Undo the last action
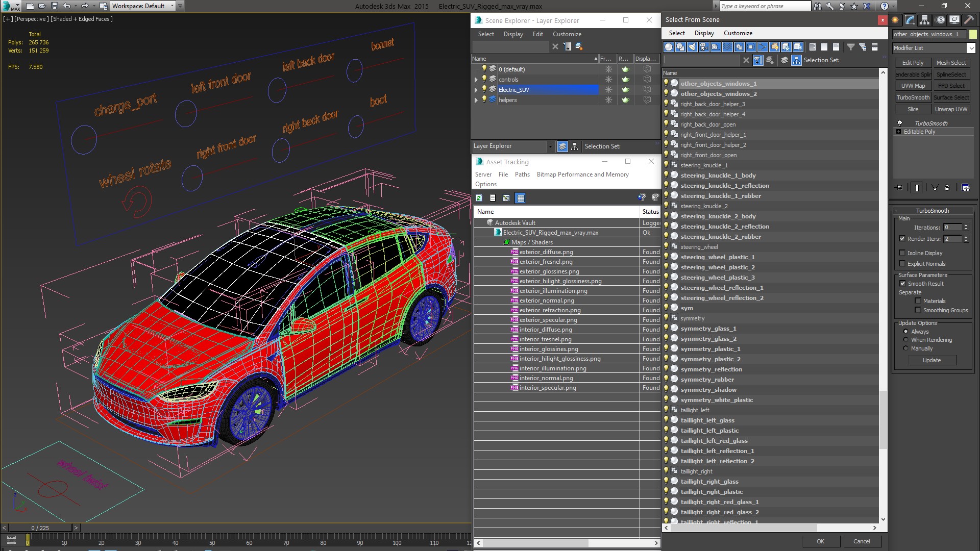The height and width of the screenshot is (551, 980). pos(67,6)
